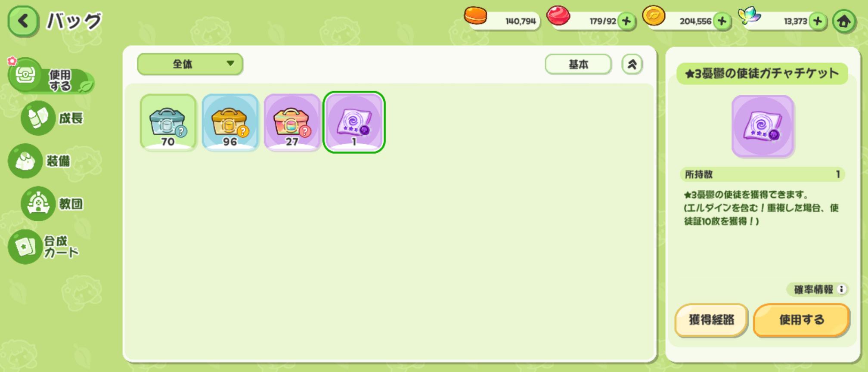Screen dimensions: 868x372
Task: Click the 獲得経路 button
Action: point(711,320)
